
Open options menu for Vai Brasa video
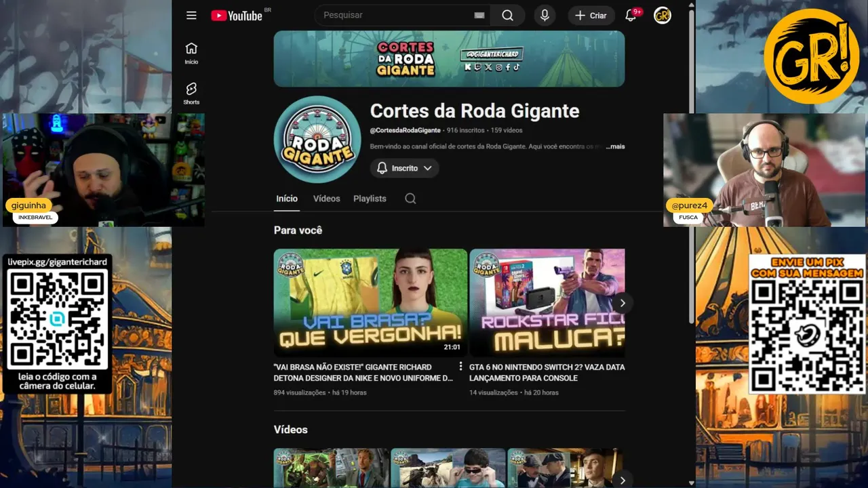460,366
